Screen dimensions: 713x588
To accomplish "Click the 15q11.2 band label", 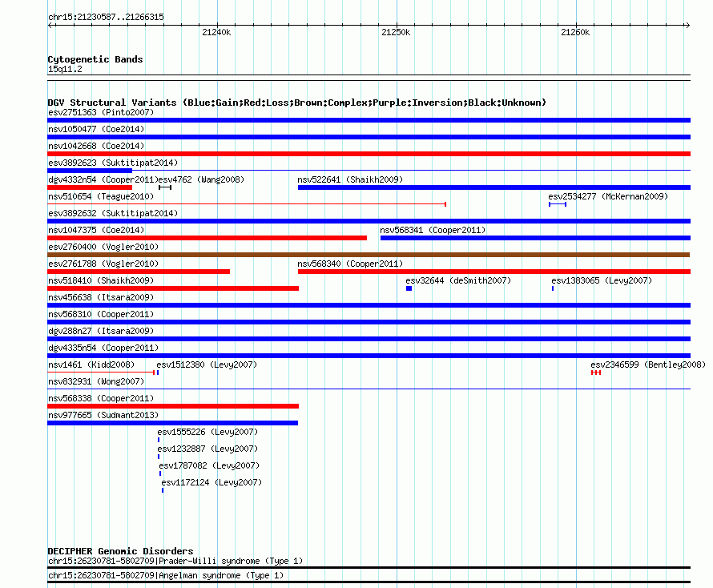I will click(65, 69).
